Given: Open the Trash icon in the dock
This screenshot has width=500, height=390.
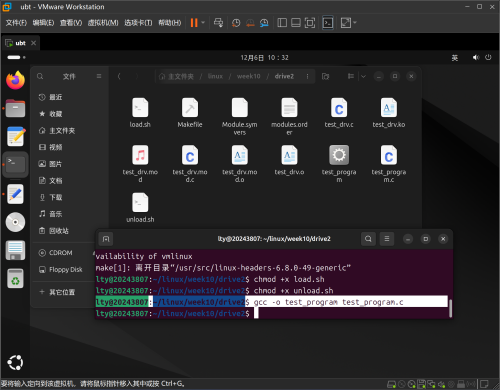Looking at the screenshot, I should coord(15,278).
